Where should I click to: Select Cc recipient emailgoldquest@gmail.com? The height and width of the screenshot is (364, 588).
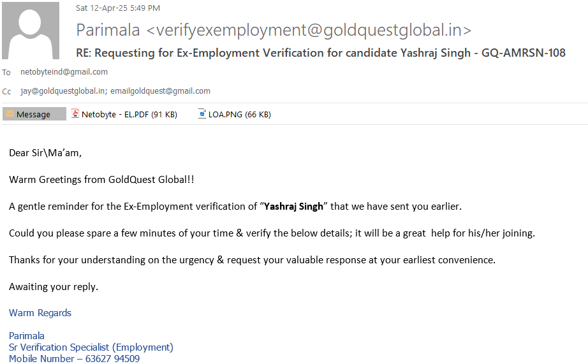(160, 91)
